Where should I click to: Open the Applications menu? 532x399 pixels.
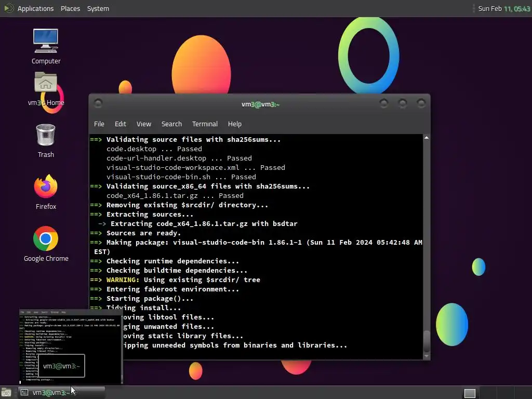36,8
